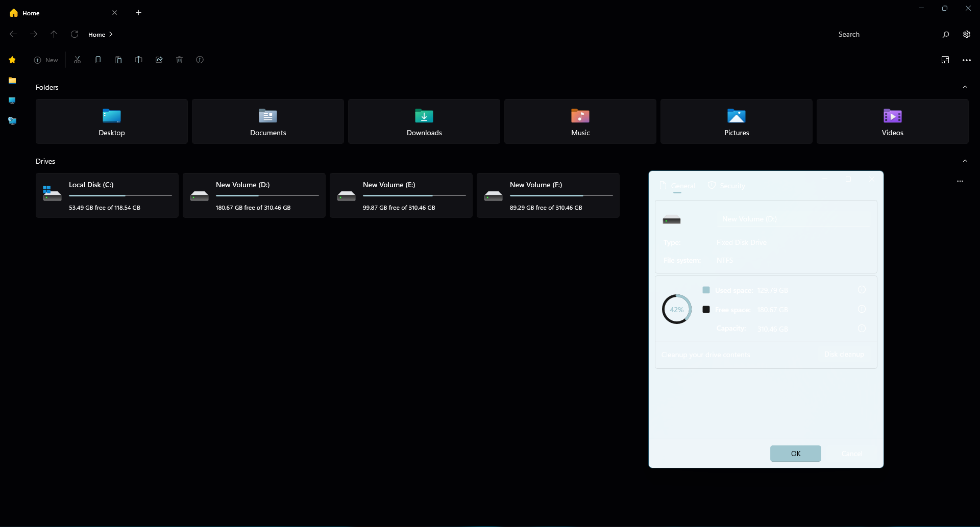Image resolution: width=980 pixels, height=527 pixels.
Task: Open the See more ellipsis on the dialog
Action: [960, 181]
